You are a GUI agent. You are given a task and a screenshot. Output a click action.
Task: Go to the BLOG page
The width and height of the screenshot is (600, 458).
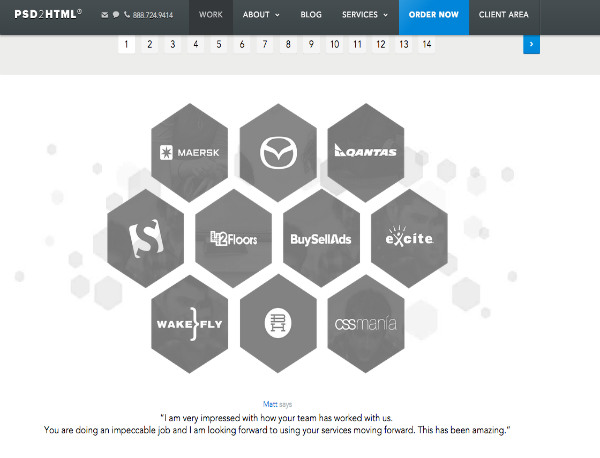tap(311, 15)
